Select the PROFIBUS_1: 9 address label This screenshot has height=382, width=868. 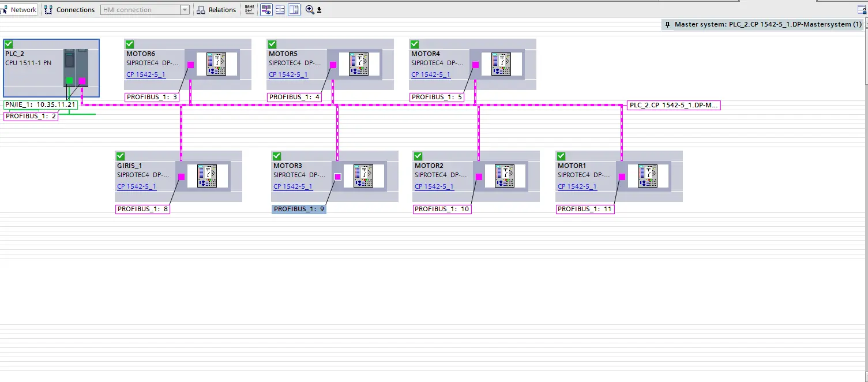coord(299,209)
